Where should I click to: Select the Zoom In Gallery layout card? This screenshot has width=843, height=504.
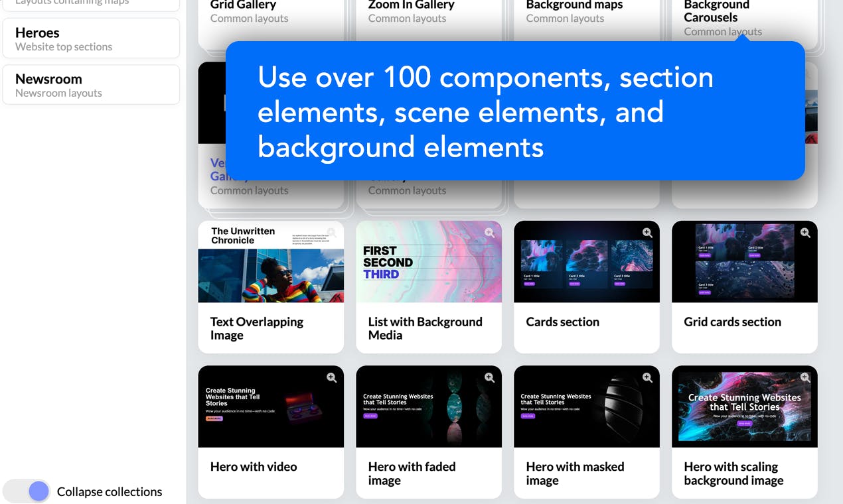coord(429,19)
